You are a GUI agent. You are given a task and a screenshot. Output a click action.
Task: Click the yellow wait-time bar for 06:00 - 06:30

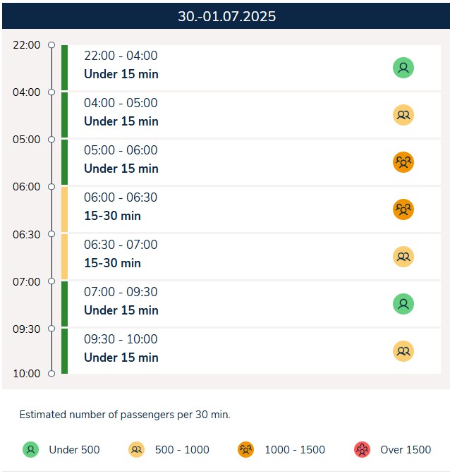64,209
